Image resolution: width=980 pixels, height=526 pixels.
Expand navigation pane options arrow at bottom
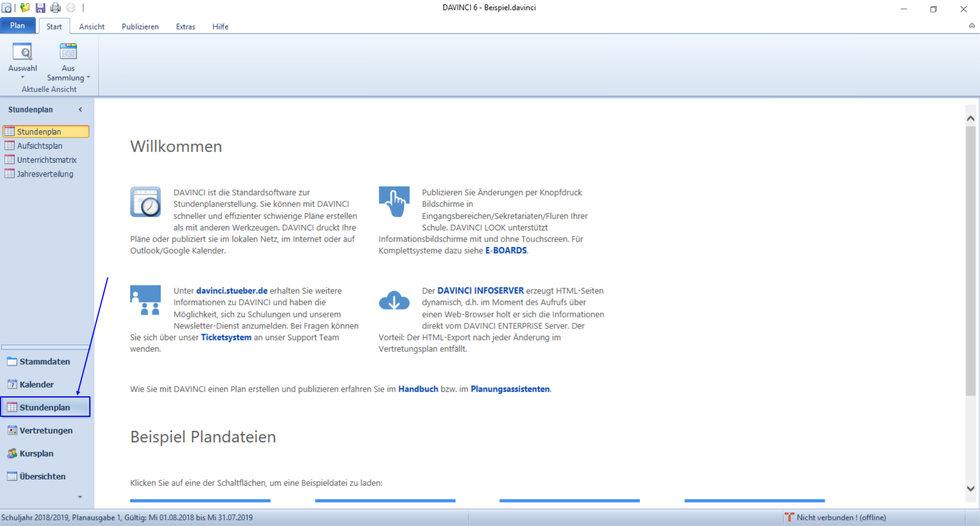coord(80,497)
